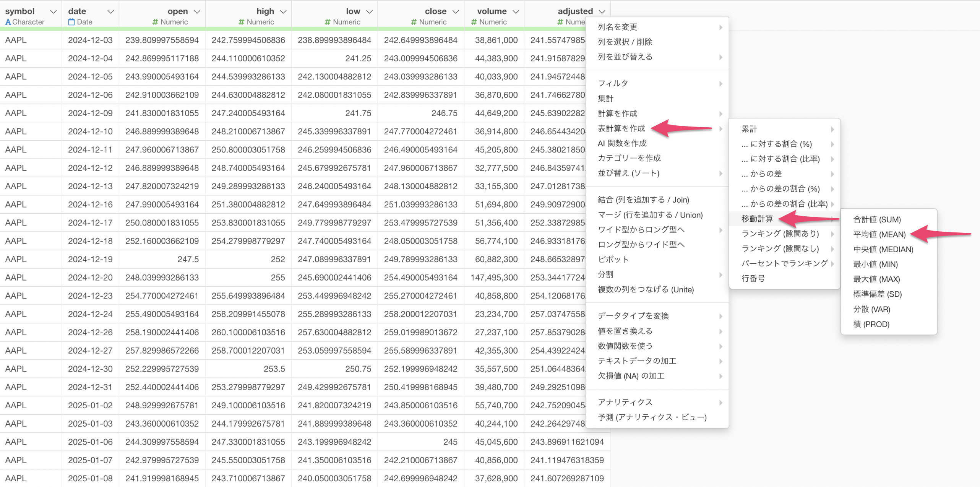
Task: Click the ピボット menu option
Action: [x=613, y=260]
